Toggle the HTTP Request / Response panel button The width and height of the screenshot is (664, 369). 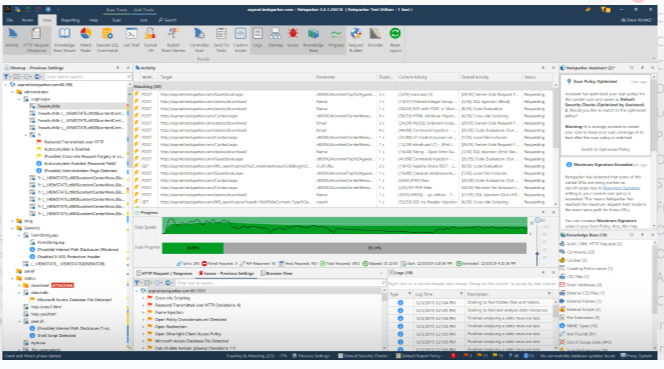tap(36, 40)
